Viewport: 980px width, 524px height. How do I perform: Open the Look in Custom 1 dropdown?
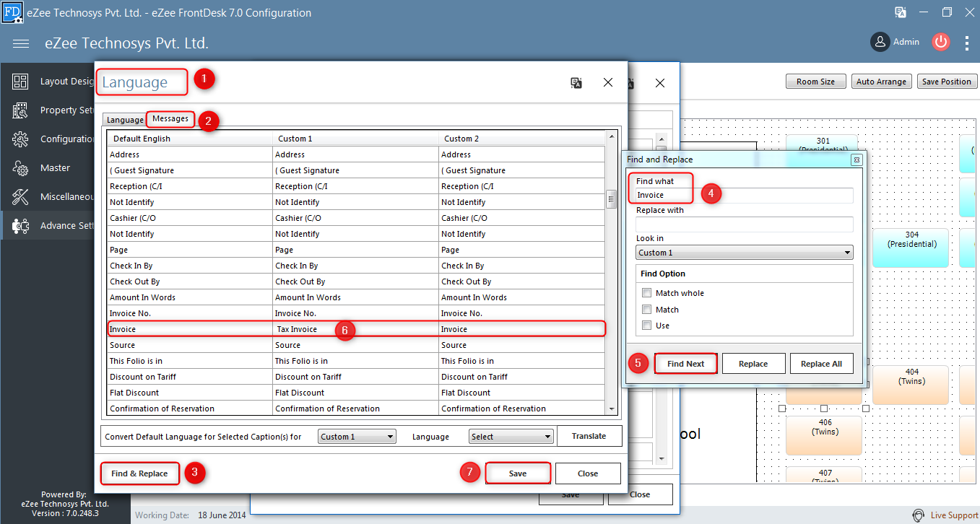tap(745, 253)
